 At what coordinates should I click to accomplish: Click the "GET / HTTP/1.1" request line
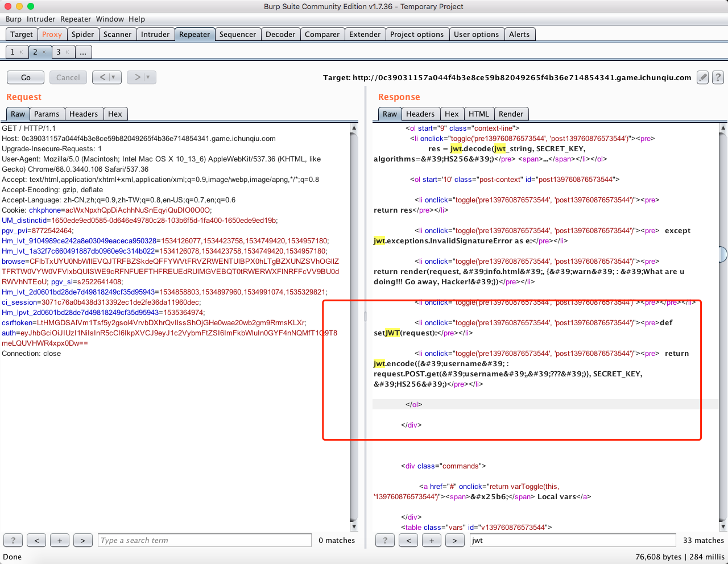[29, 128]
